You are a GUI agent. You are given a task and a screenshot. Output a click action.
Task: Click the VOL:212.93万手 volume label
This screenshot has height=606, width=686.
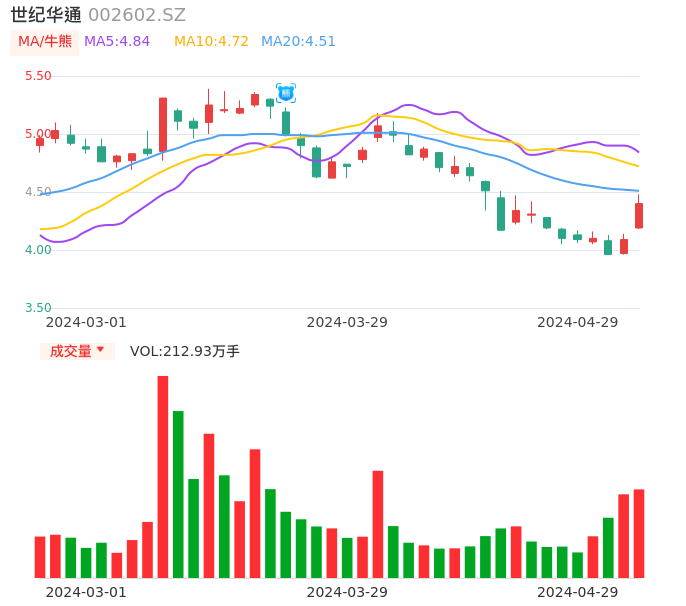point(185,351)
